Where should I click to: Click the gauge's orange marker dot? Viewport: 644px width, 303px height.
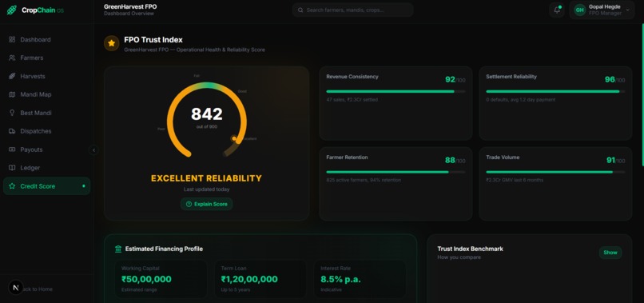click(233, 138)
